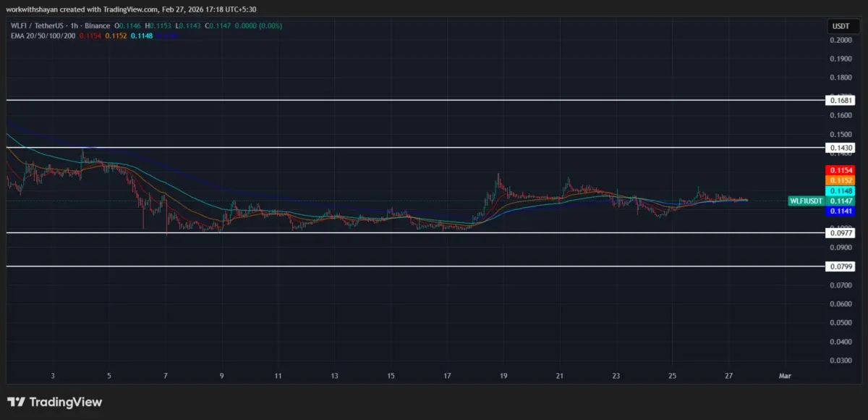Click the teal WLFIUSDT current price tag
This screenshot has height=420, width=868.
[805, 201]
